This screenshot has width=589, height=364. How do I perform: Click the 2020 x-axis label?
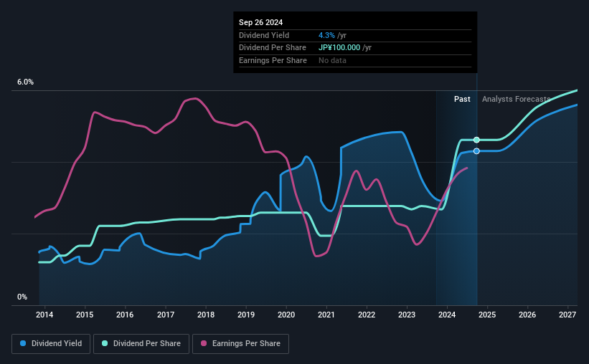286,315
